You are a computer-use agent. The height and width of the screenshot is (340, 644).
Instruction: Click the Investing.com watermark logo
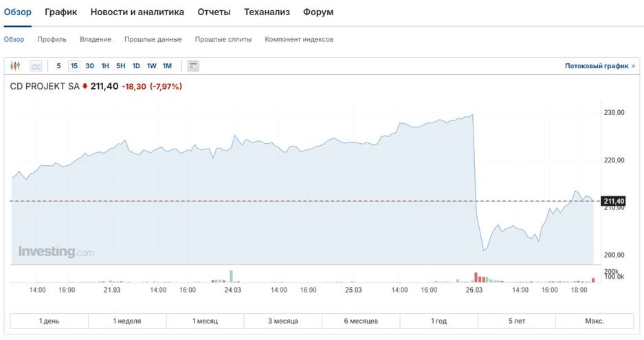pos(56,252)
